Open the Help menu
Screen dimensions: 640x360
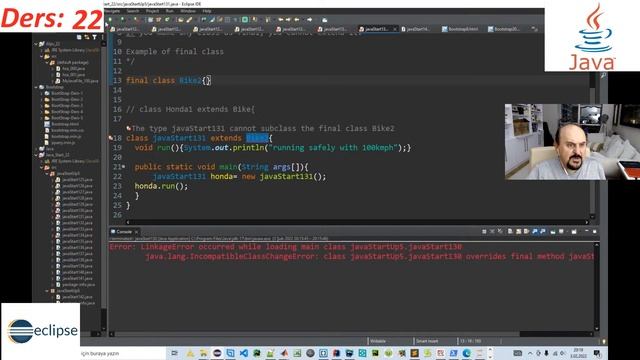[x=207, y=11]
